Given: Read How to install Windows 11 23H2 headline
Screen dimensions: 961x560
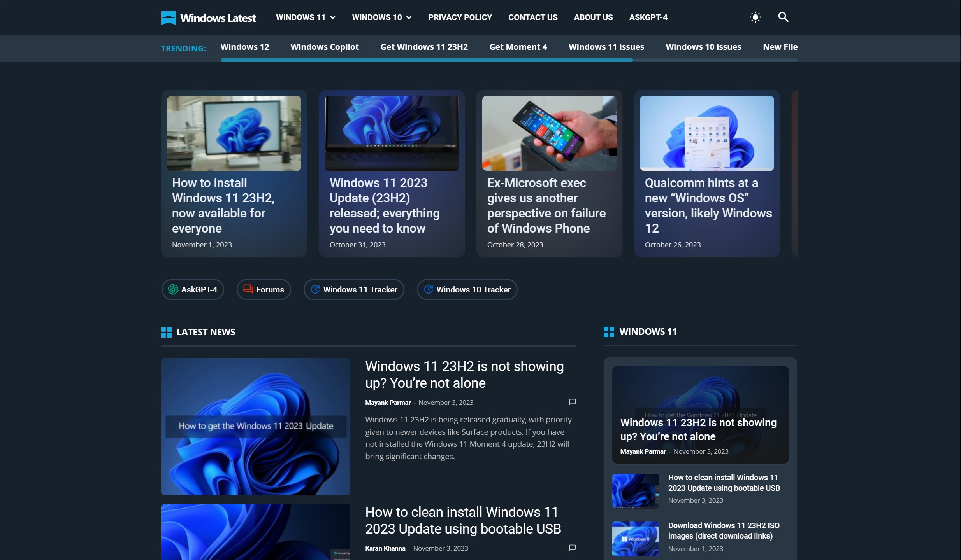Looking at the screenshot, I should tap(223, 205).
